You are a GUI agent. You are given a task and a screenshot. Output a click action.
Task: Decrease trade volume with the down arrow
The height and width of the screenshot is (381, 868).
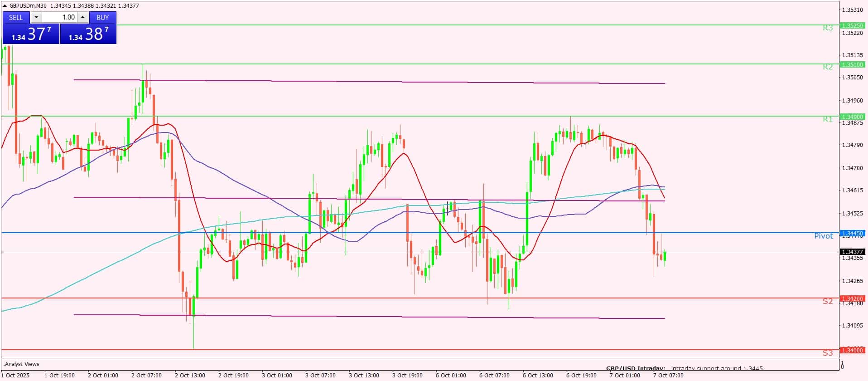click(x=36, y=17)
